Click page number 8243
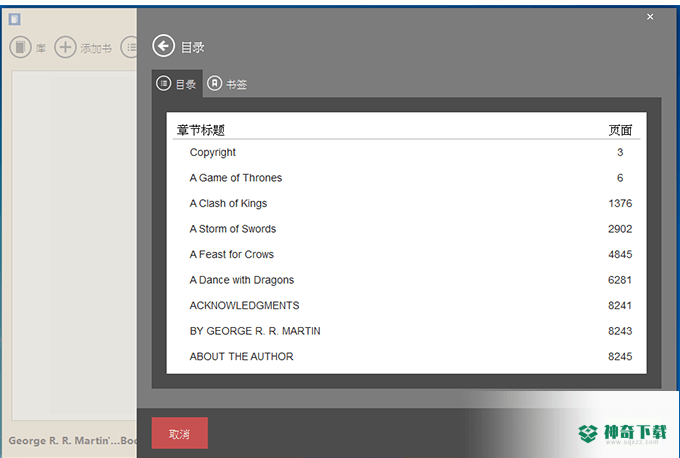This screenshot has height=458, width=680. [620, 331]
